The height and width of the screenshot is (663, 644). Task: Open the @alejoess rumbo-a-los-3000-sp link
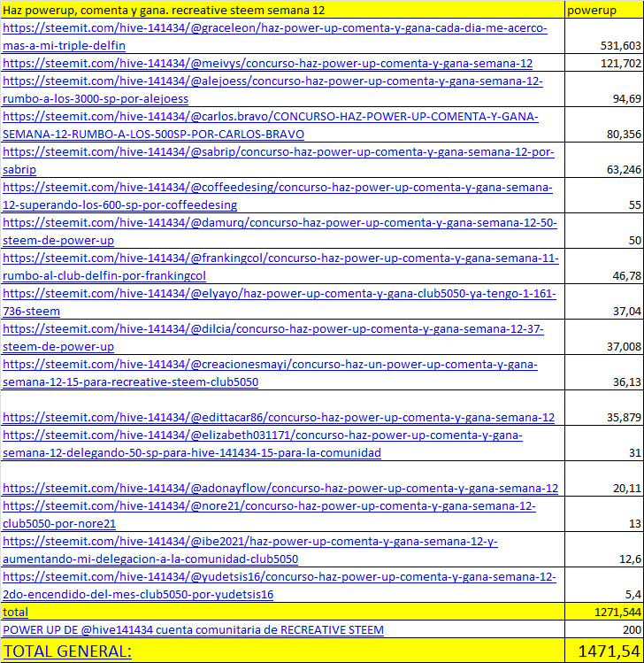[272, 89]
